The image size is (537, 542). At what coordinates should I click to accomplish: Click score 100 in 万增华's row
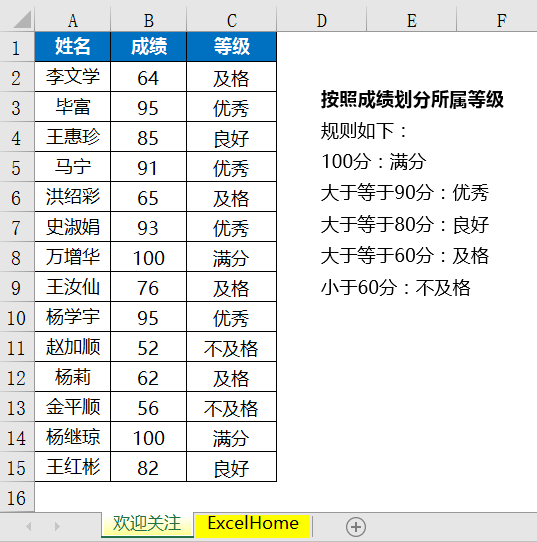click(x=149, y=257)
